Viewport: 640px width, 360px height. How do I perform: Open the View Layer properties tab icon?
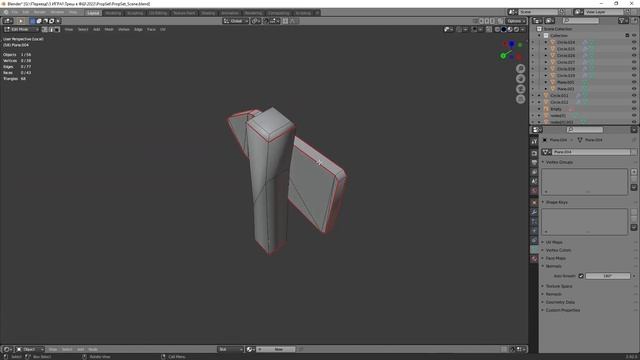534,172
